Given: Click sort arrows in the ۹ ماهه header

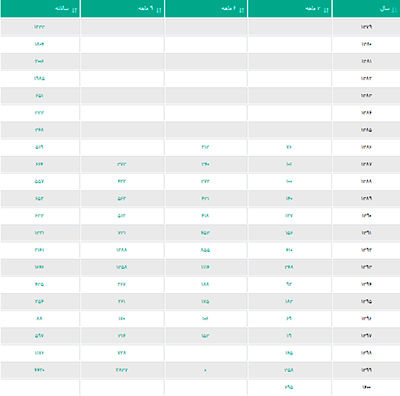Looking at the screenshot, I should point(159,10).
